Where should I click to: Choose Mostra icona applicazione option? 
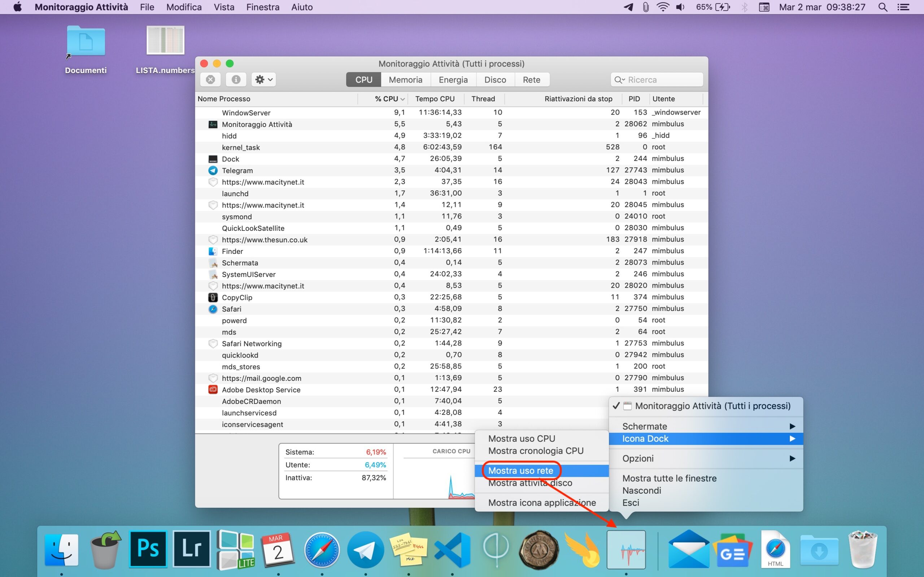tap(542, 503)
